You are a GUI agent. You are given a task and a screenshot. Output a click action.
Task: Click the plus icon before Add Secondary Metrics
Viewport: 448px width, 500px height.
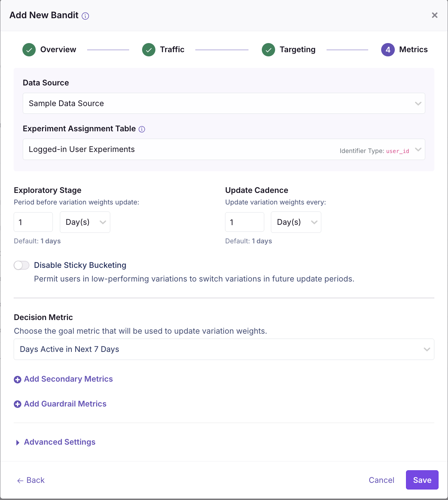[17, 379]
